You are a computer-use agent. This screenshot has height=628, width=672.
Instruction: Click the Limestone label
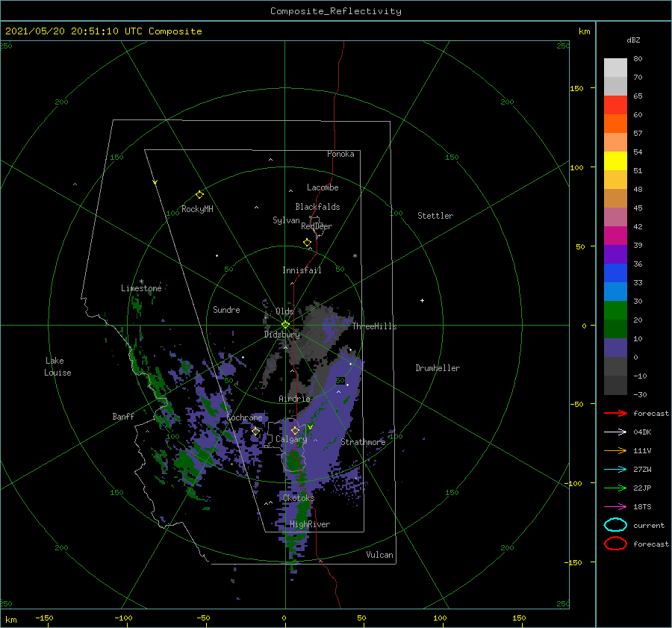141,288
